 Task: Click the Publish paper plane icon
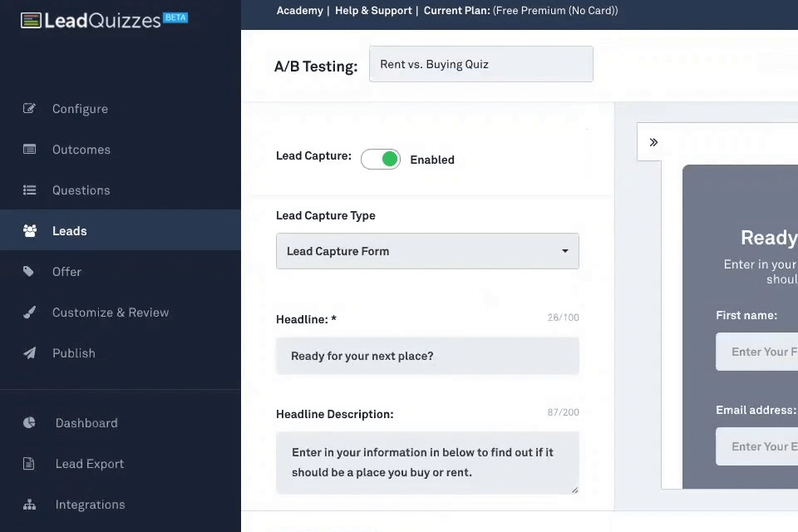(x=30, y=353)
